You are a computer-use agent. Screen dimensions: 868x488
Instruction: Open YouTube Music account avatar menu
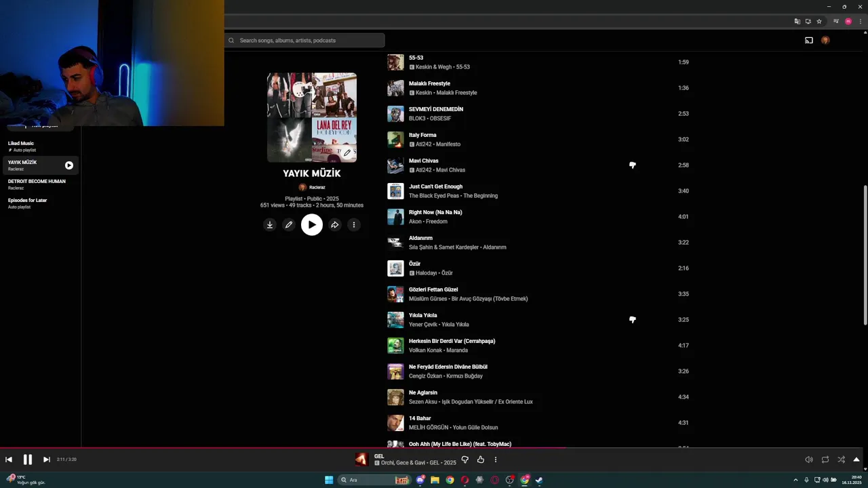click(x=825, y=41)
